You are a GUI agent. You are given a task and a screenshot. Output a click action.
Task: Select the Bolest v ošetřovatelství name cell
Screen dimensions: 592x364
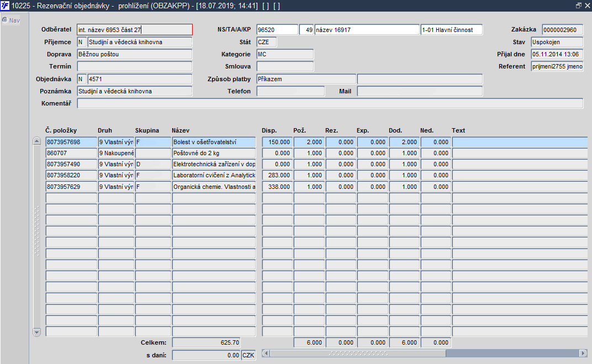tap(214, 143)
